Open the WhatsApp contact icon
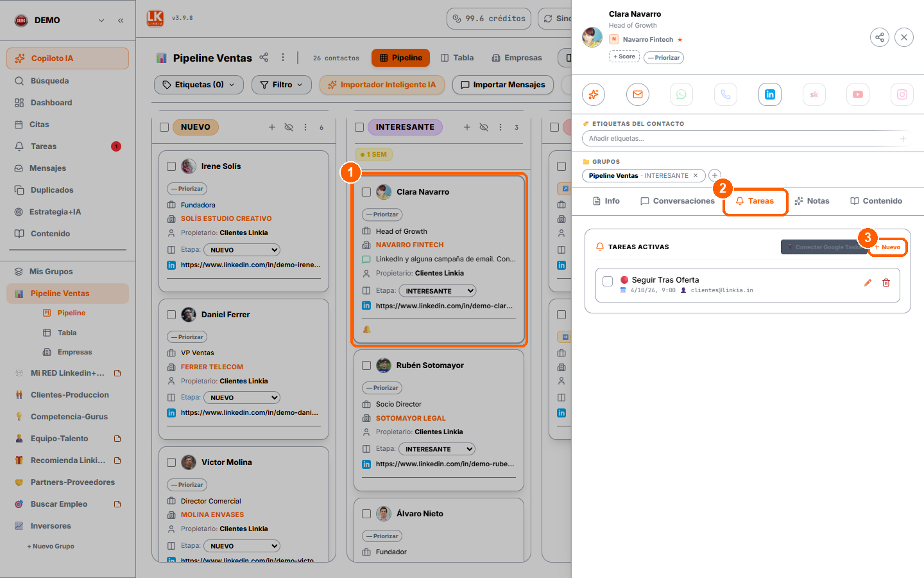 681,94
